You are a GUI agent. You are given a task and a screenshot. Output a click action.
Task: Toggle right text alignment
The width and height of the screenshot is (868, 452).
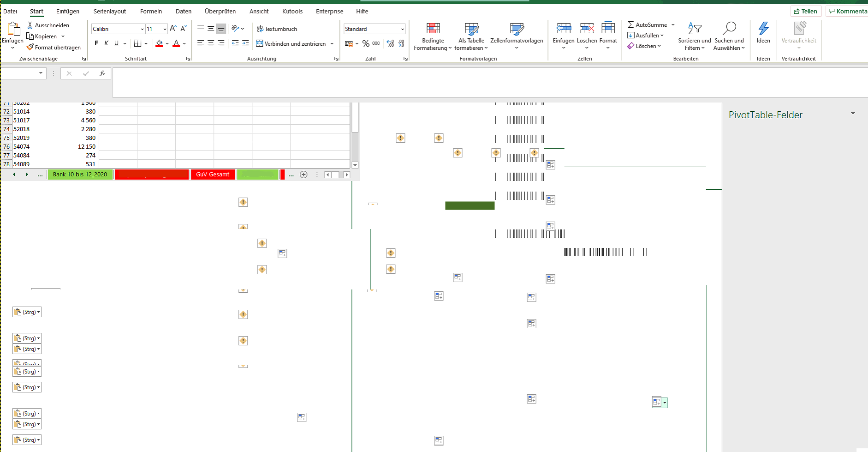[221, 43]
